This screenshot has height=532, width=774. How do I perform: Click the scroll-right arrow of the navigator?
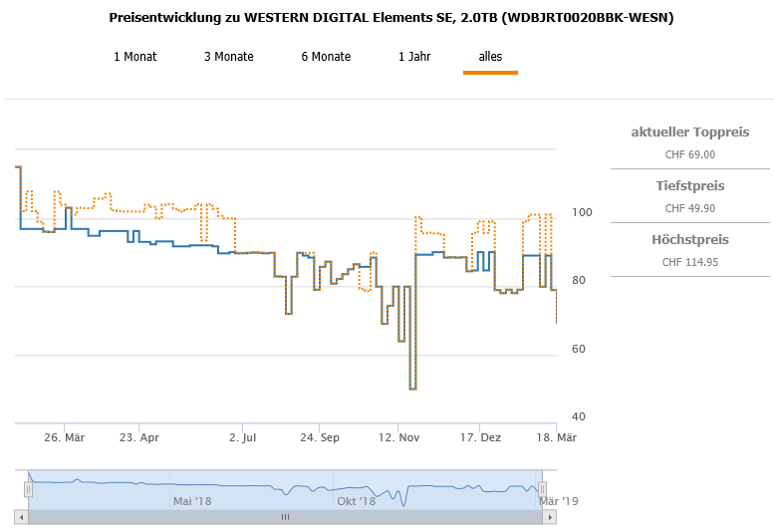pyautogui.click(x=550, y=517)
